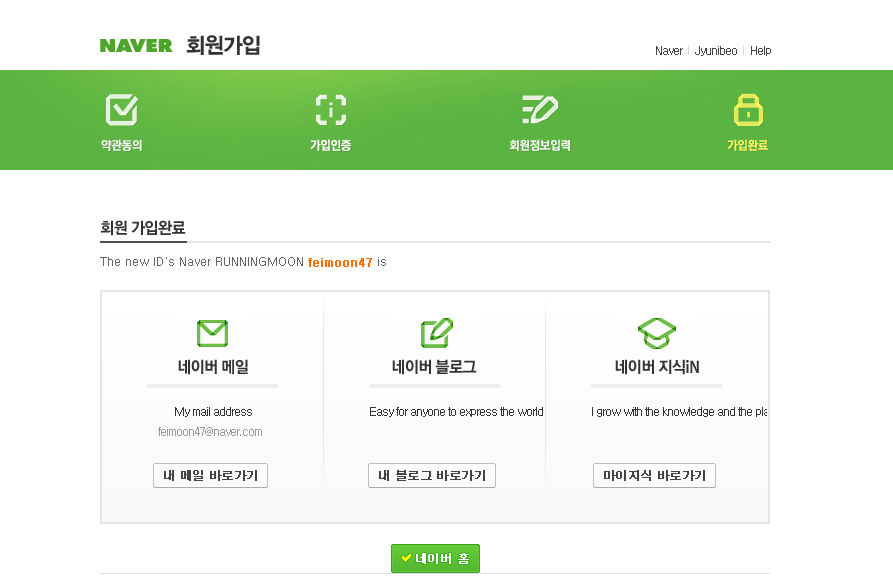Open the Naver link in header
893x586 pixels.
[669, 51]
